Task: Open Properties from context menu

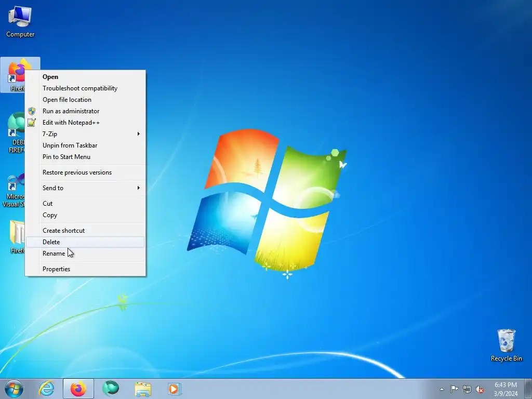Action: [85, 269]
